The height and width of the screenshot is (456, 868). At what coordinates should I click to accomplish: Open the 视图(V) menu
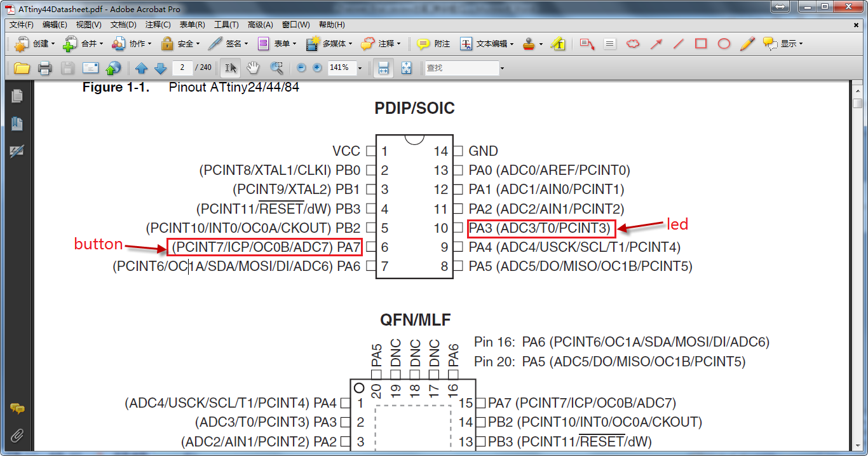(x=88, y=25)
